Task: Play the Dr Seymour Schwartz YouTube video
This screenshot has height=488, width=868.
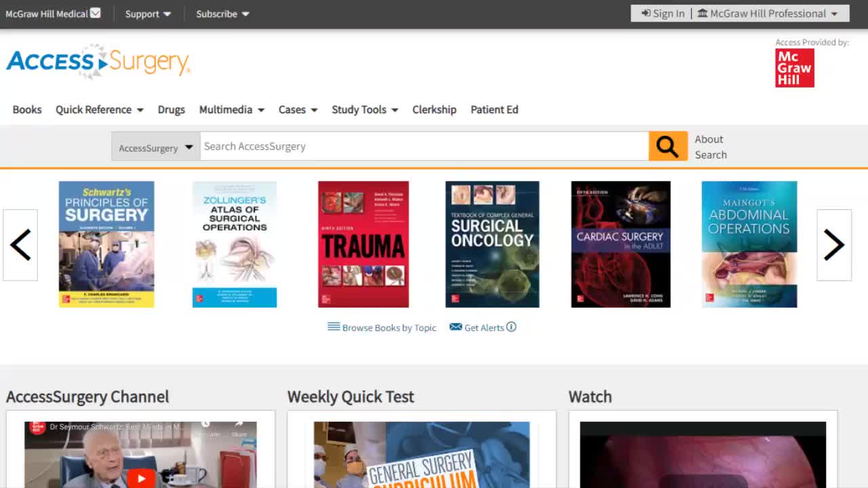Action: click(140, 478)
